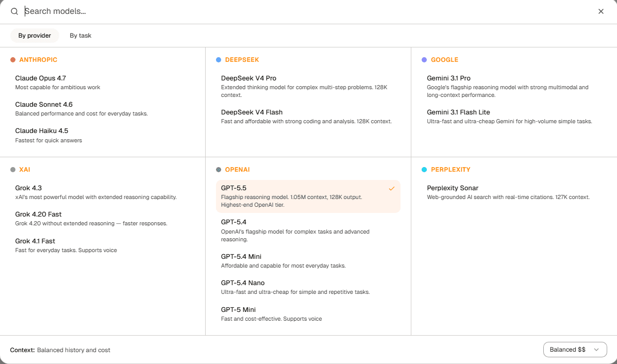Choose Gemini 3.1 Pro
The image size is (617, 364).
point(514,86)
